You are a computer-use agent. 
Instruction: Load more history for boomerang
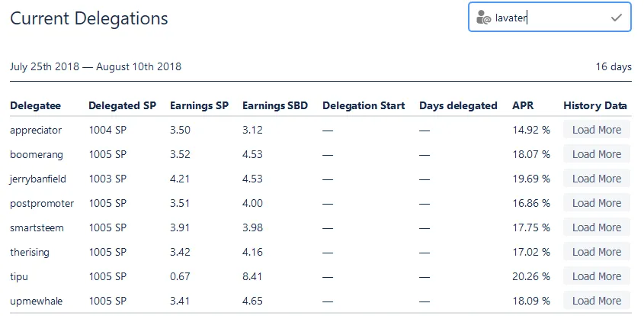click(596, 154)
